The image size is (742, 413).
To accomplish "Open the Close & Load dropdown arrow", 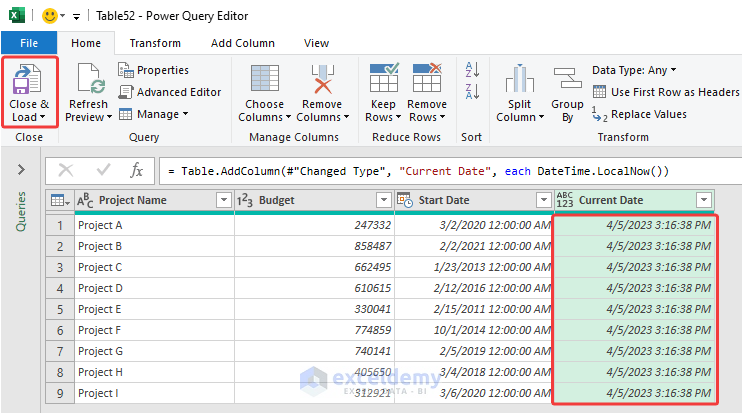I will [43, 117].
